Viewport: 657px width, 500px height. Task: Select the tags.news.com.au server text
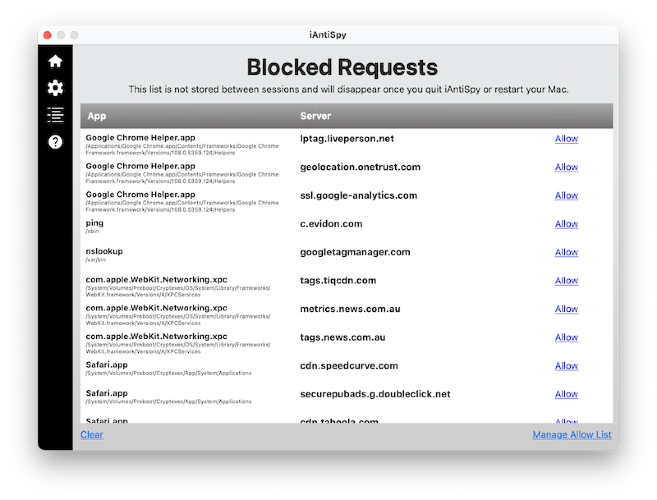click(343, 337)
